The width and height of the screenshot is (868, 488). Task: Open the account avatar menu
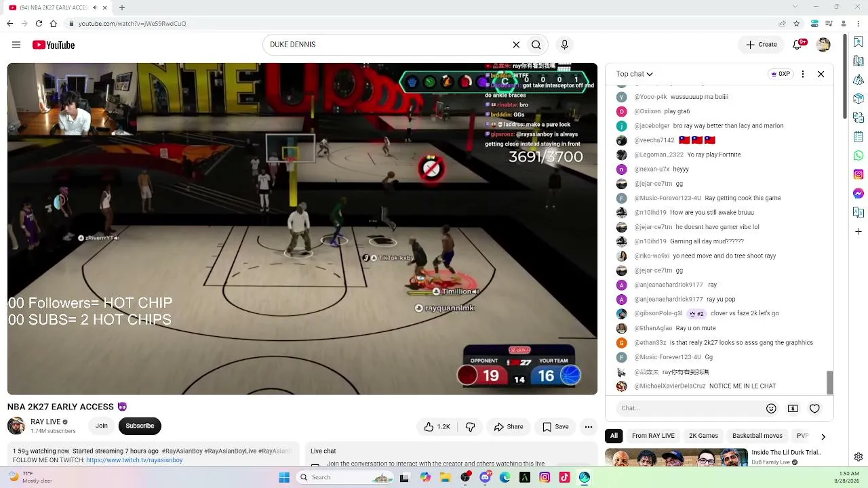click(823, 45)
